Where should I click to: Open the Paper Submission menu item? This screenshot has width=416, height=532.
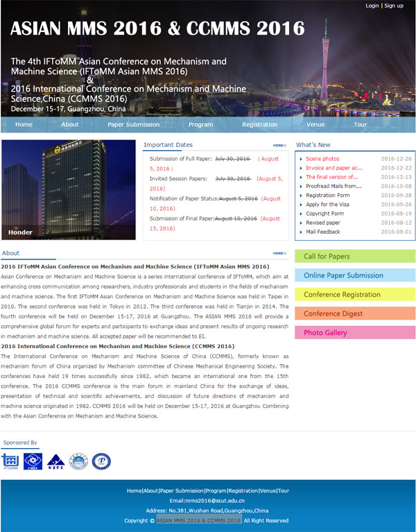133,125
